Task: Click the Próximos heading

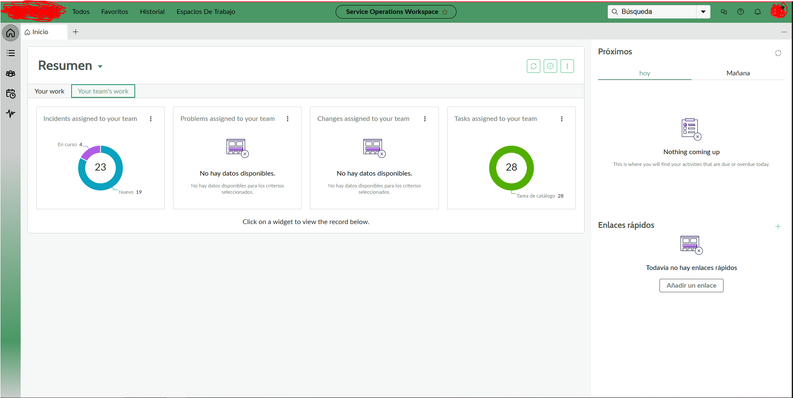Action: click(615, 52)
